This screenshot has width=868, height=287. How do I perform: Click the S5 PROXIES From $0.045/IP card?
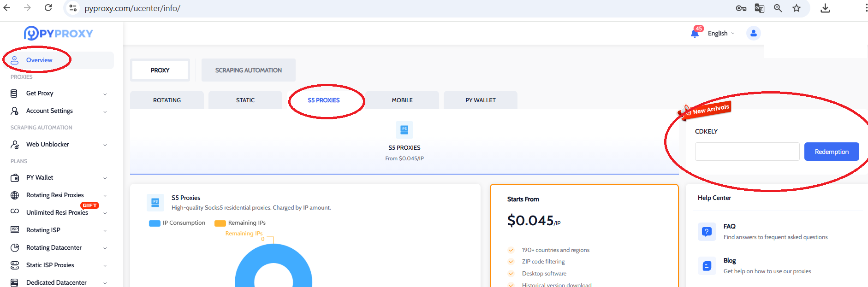pos(404,141)
